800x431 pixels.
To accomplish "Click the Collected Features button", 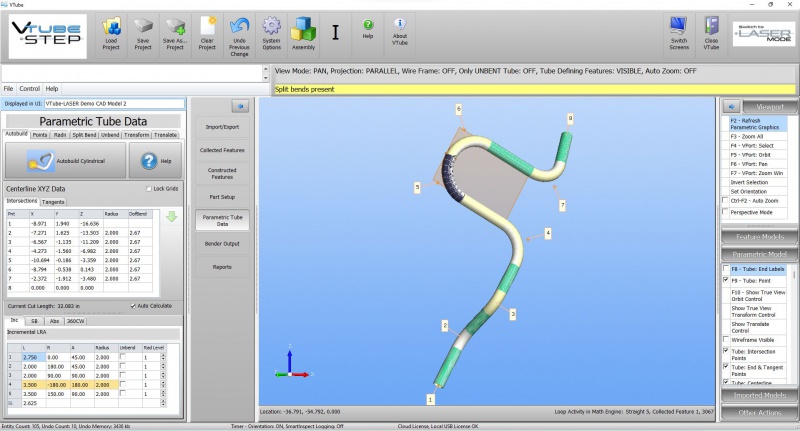I will 222,150.
